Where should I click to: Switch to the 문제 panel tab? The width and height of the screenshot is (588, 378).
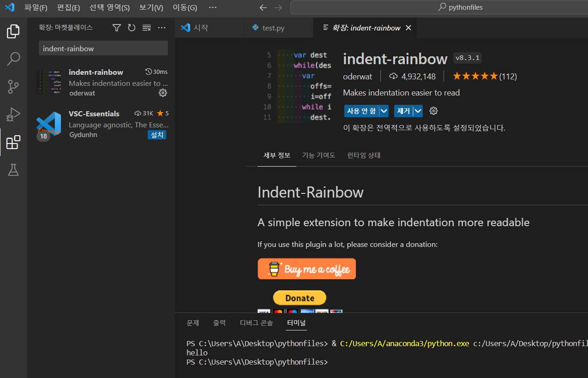coord(192,323)
